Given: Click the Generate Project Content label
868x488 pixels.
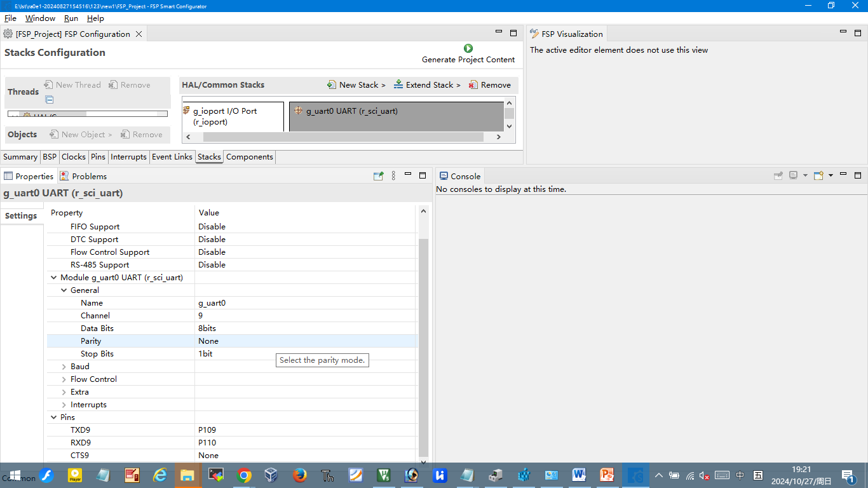Looking at the screenshot, I should point(468,60).
